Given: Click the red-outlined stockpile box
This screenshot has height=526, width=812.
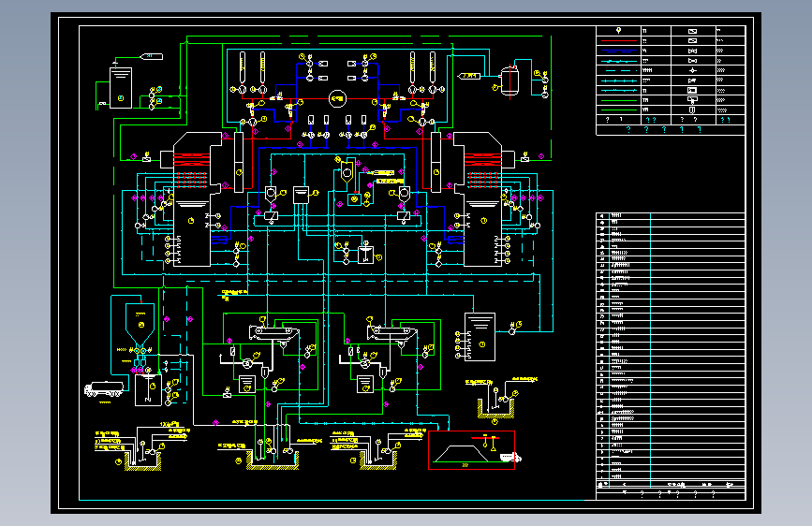Looking at the screenshot, I should (471, 450).
